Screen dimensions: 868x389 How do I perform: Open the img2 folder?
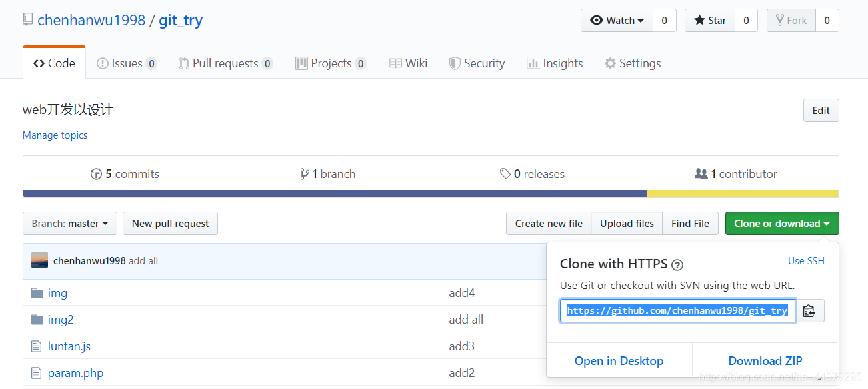tap(61, 320)
